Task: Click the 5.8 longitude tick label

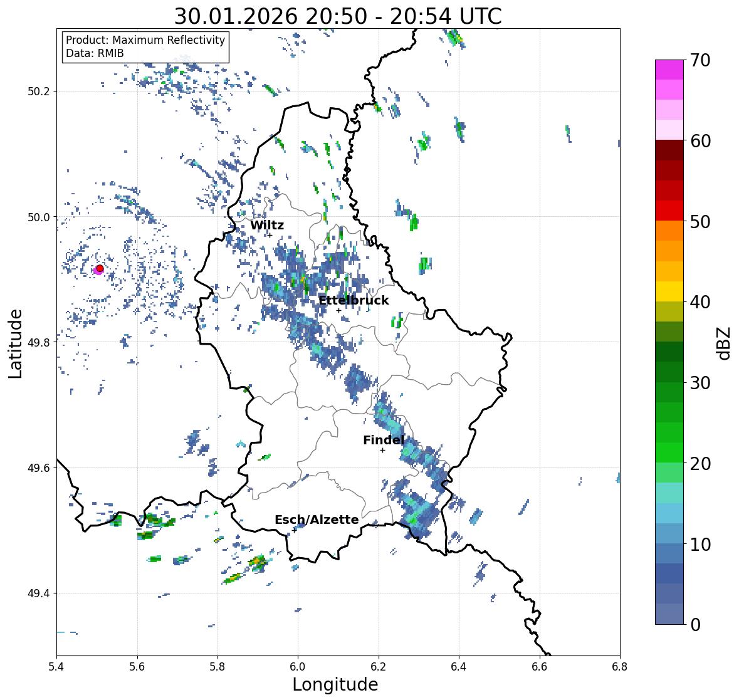Action: pos(218,667)
